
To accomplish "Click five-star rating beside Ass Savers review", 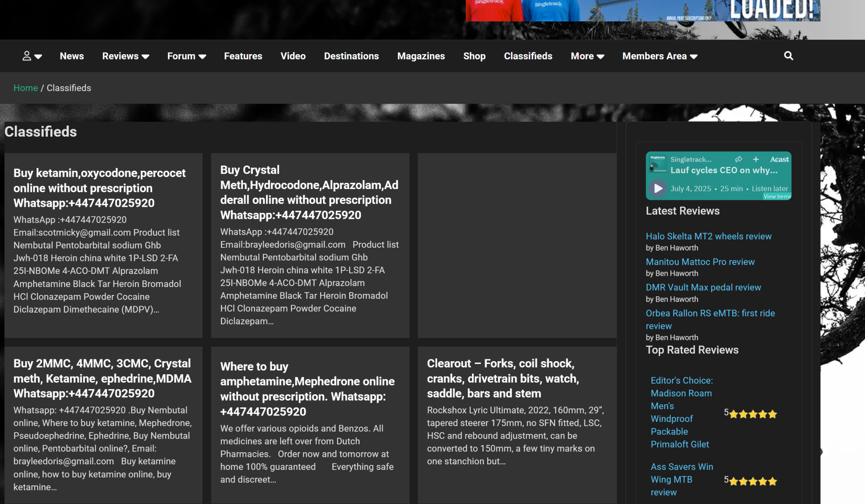I will (752, 481).
